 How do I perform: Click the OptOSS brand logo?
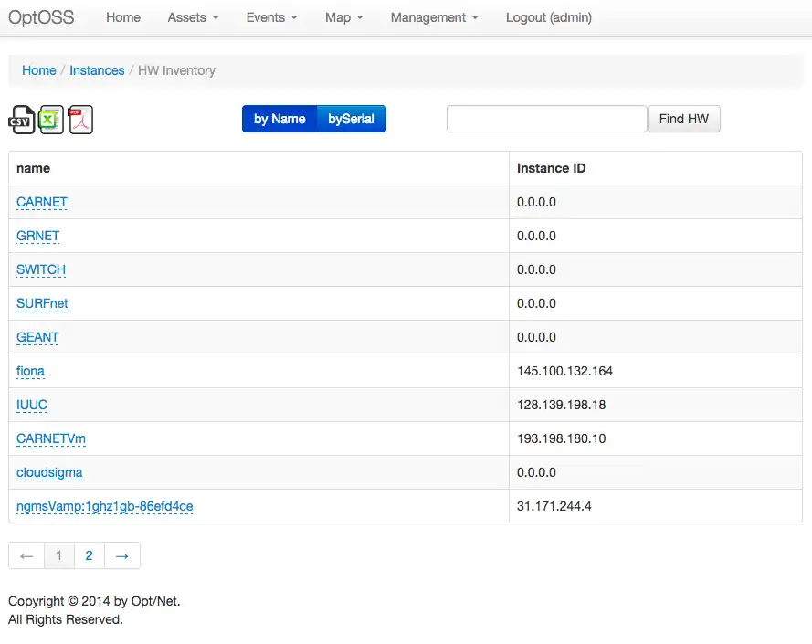[41, 17]
